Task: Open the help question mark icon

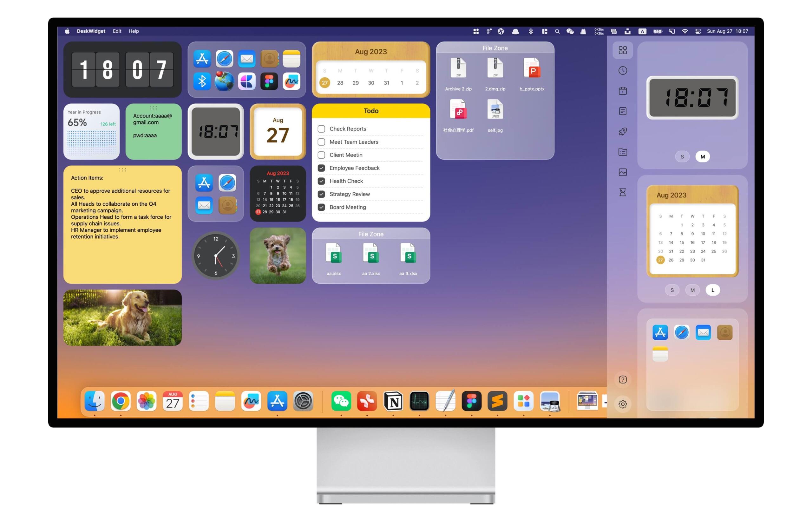Action: (x=622, y=380)
